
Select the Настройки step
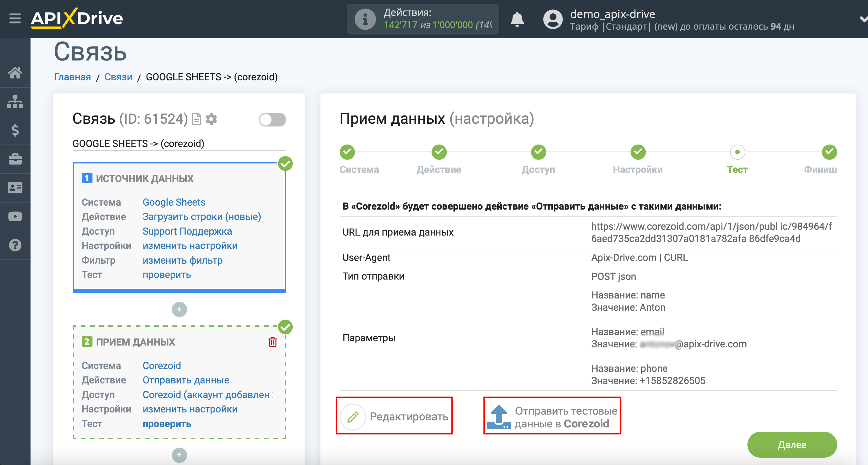[638, 152]
